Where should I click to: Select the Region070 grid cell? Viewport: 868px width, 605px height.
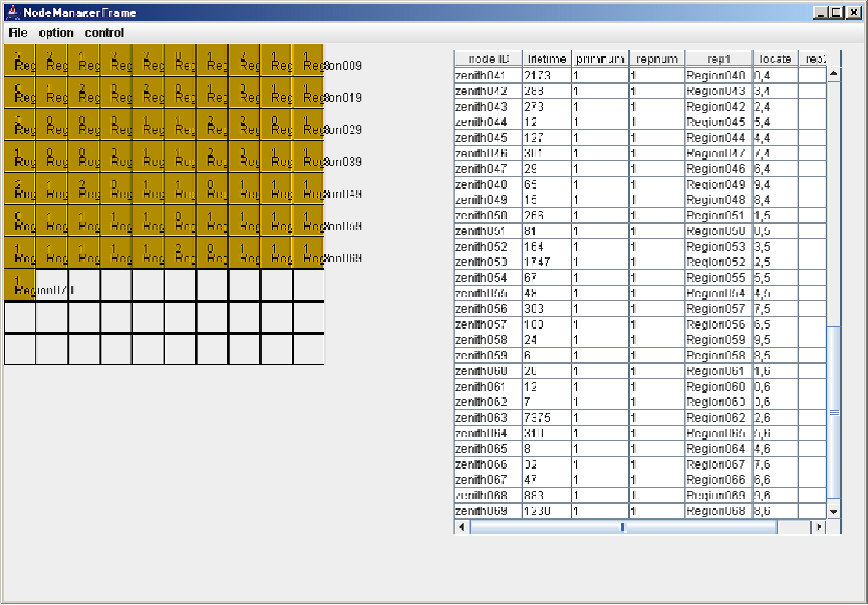20,285
